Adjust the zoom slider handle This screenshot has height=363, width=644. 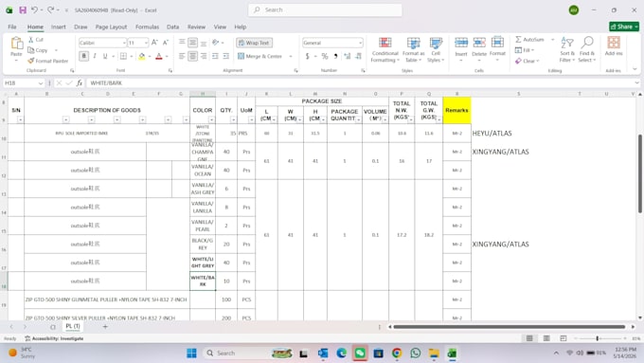pyautogui.click(x=598, y=338)
